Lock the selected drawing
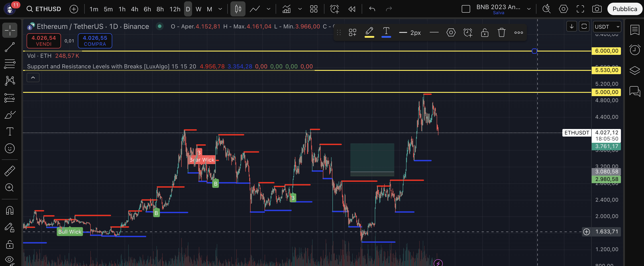 485,33
